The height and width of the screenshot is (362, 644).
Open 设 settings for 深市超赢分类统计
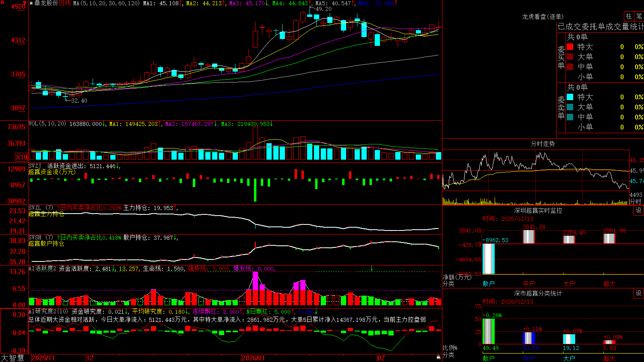tap(639, 293)
